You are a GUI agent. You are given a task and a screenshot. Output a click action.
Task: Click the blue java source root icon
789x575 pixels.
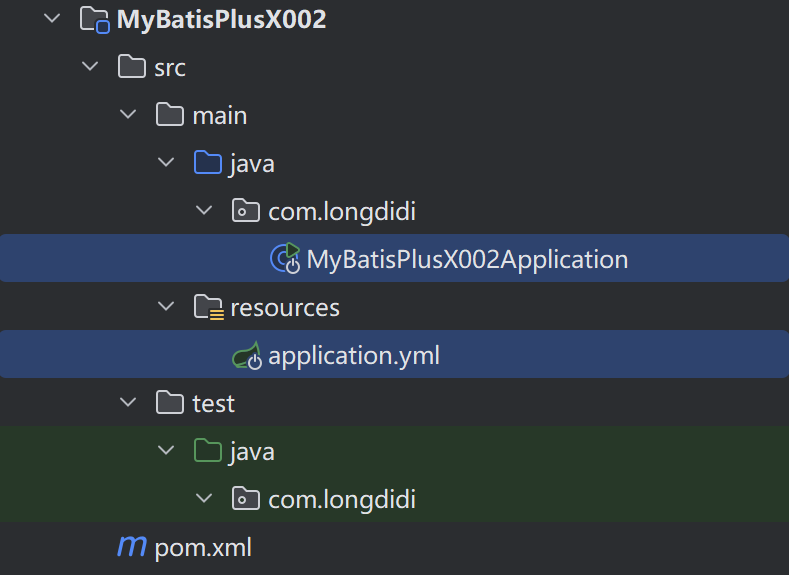pos(208,162)
